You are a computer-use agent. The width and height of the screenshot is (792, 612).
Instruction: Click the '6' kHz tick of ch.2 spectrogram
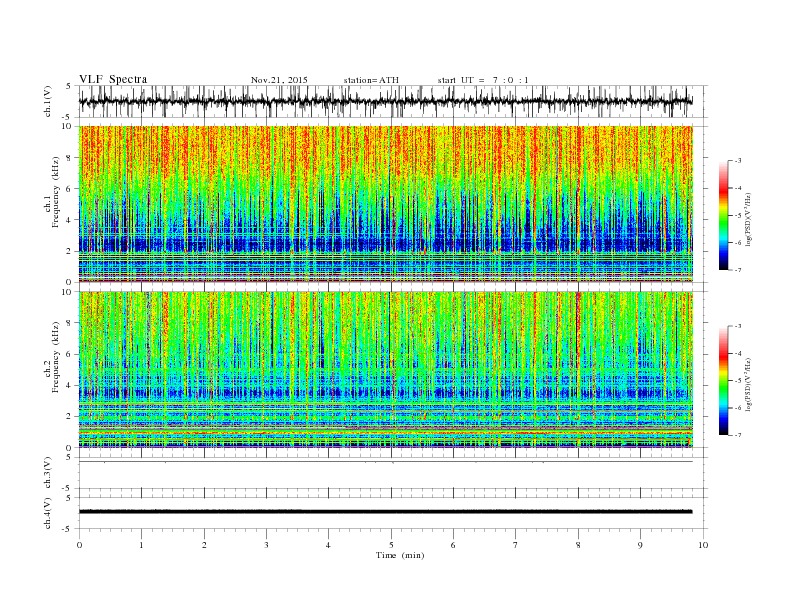(70, 354)
